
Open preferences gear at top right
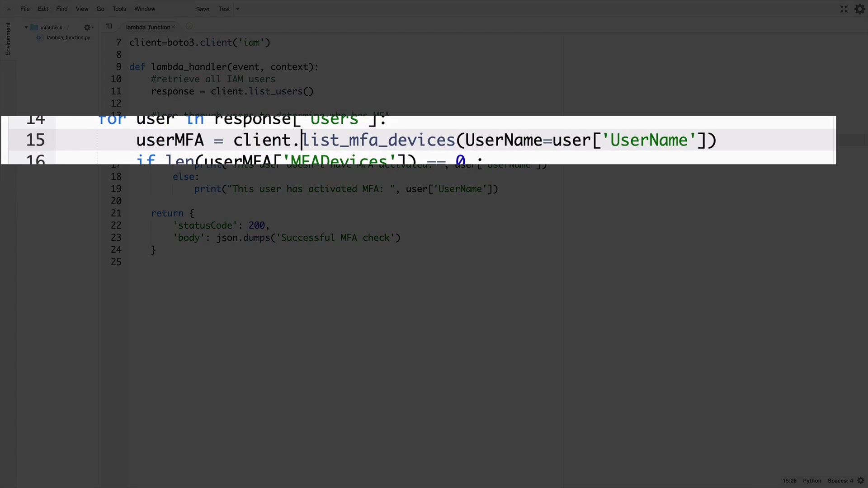tap(859, 9)
